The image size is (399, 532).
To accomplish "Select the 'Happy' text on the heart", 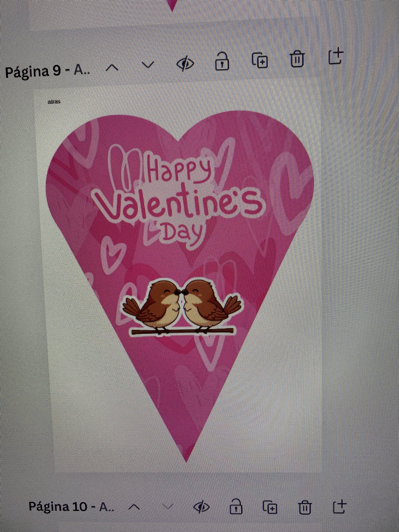I will click(x=179, y=170).
